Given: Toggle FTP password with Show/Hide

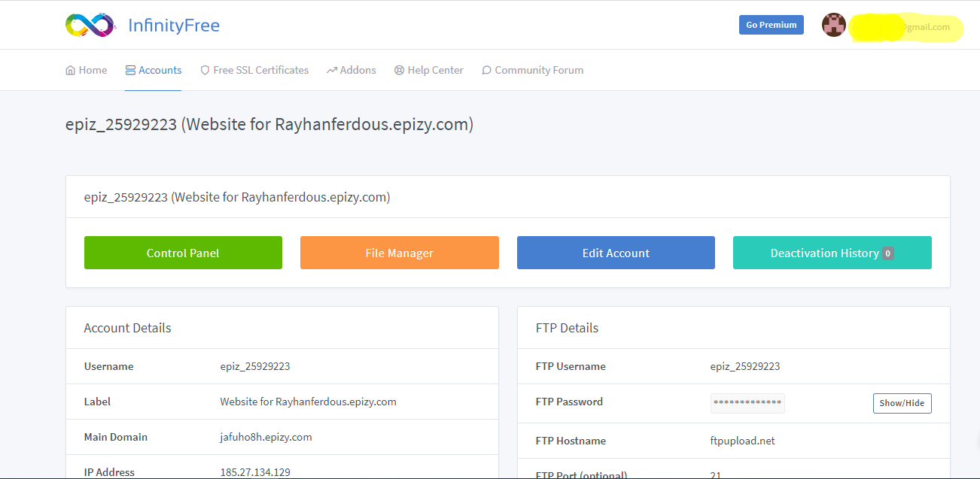Looking at the screenshot, I should coord(902,403).
